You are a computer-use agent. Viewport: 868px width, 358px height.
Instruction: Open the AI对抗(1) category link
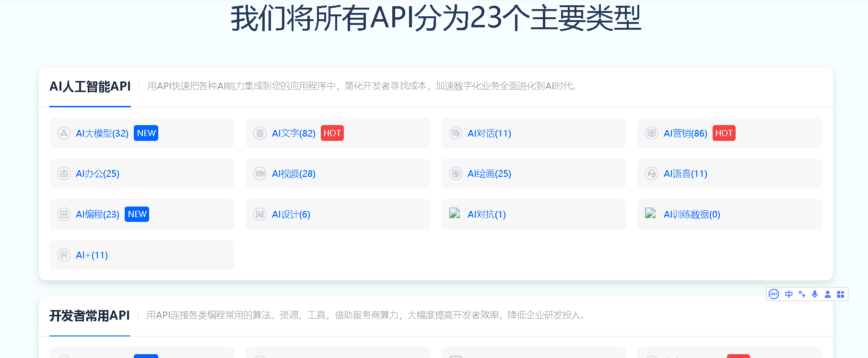(x=487, y=214)
